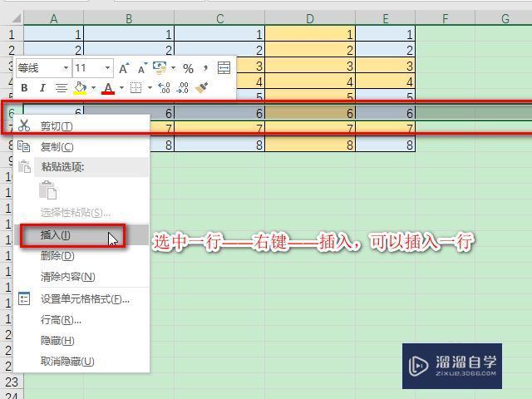Image resolution: width=532 pixels, height=399 pixels.
Task: Click cell E4 containing 4
Action: click(x=386, y=81)
